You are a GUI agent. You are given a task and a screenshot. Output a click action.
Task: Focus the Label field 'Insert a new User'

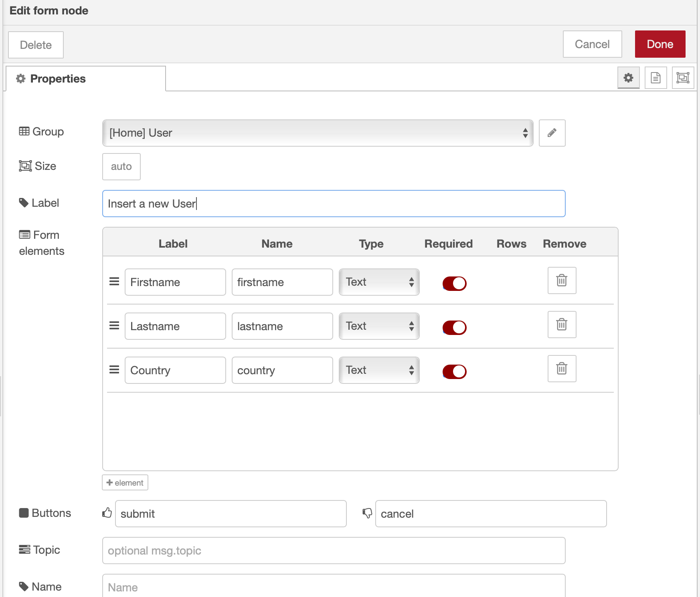click(x=334, y=204)
